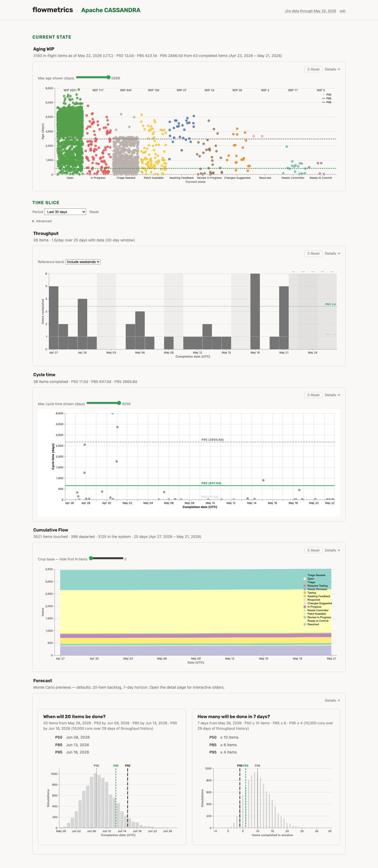
Task: Click the Apr 27 throughput bar
Action: (53, 318)
